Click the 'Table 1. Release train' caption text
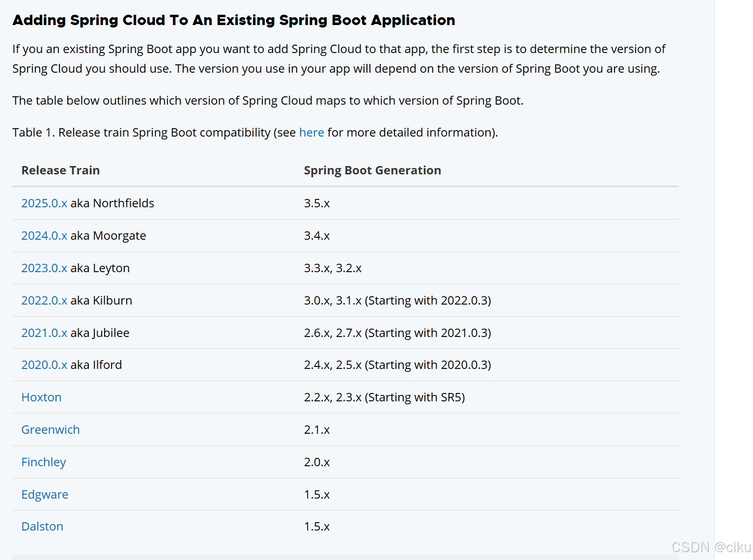 (255, 133)
